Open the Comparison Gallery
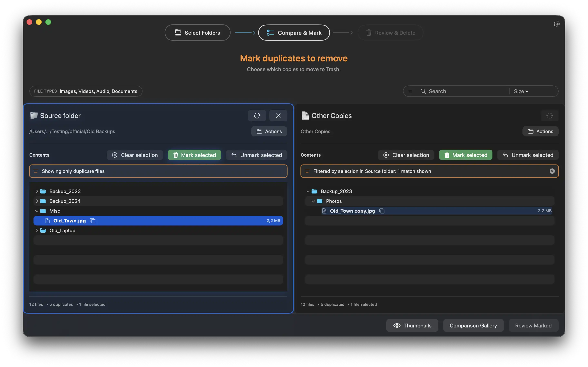This screenshot has height=367, width=588. 473,325
